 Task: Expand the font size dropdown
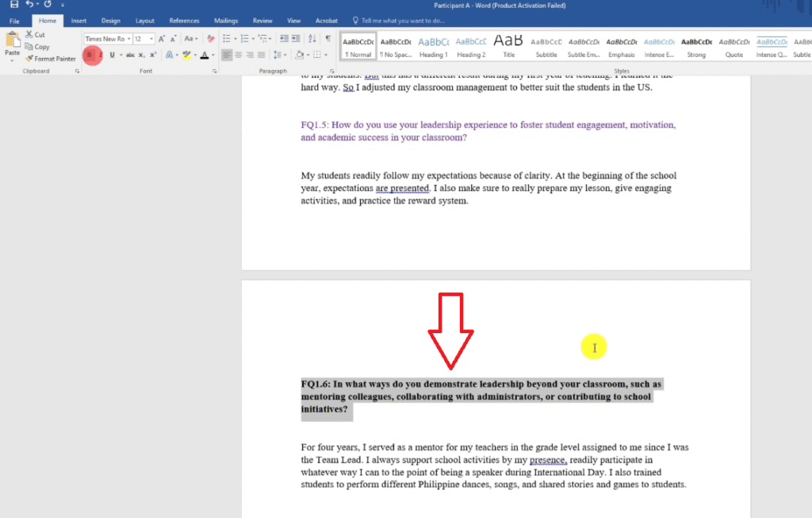pos(151,38)
